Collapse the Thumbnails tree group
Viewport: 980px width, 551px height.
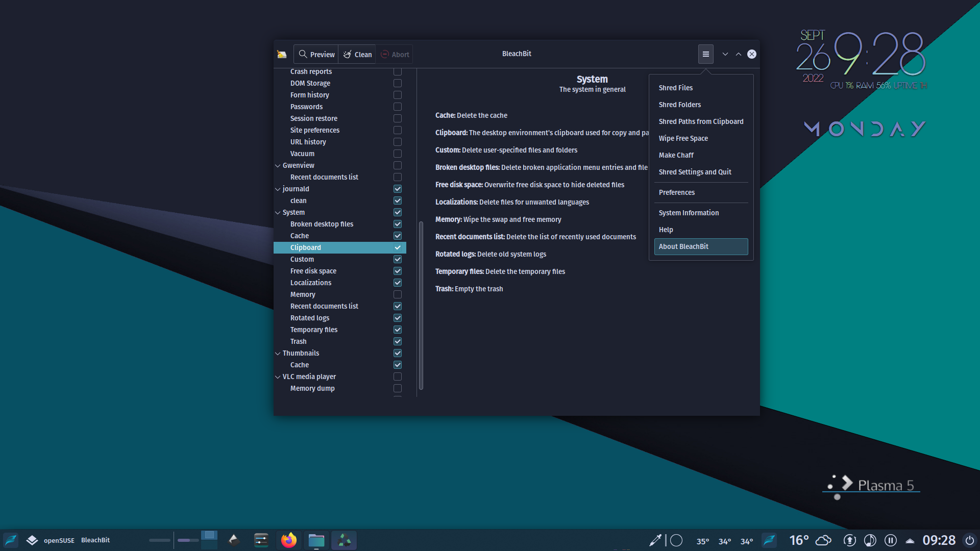click(278, 353)
